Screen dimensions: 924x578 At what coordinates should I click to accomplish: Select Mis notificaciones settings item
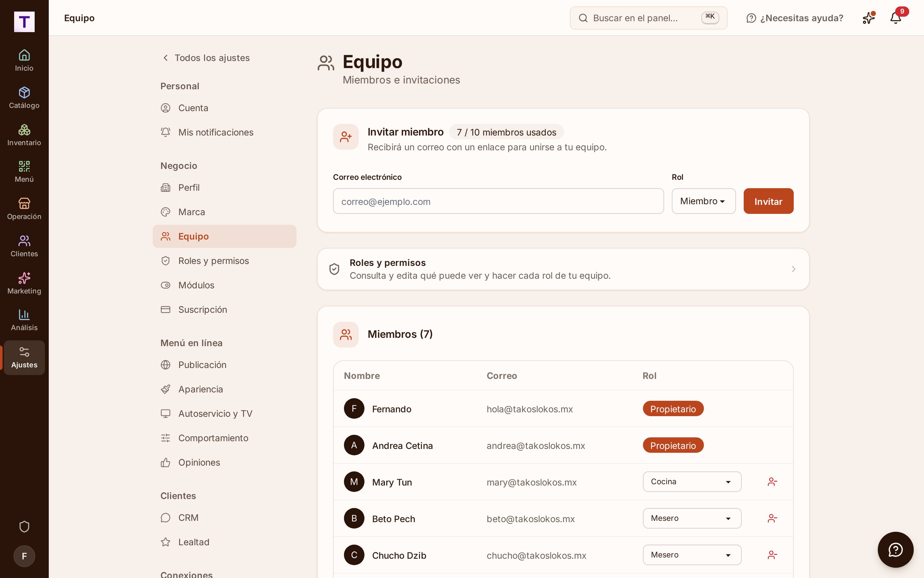[x=225, y=132]
